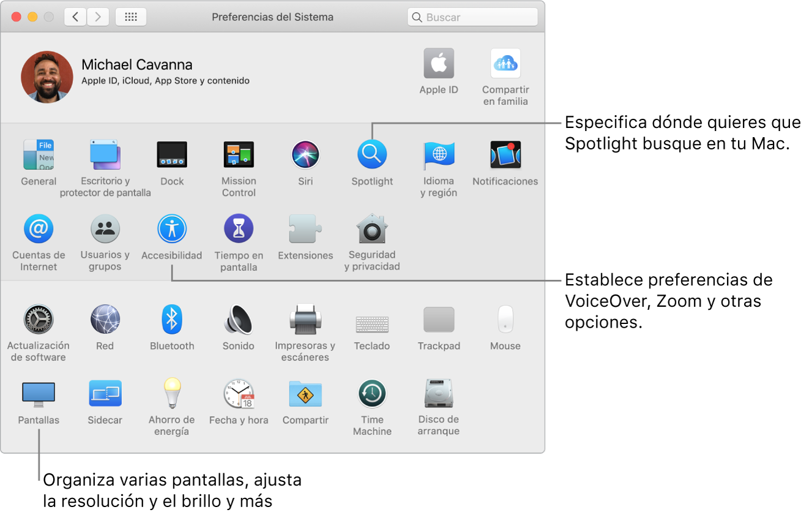Open Pantallas display preferences
Image resolution: width=812 pixels, height=515 pixels.
(39, 394)
